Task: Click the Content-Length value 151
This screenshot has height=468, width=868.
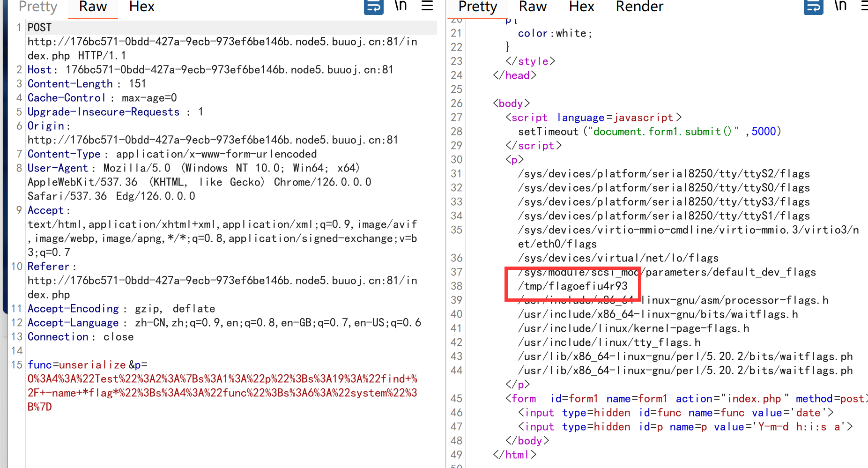Action: tap(137, 84)
